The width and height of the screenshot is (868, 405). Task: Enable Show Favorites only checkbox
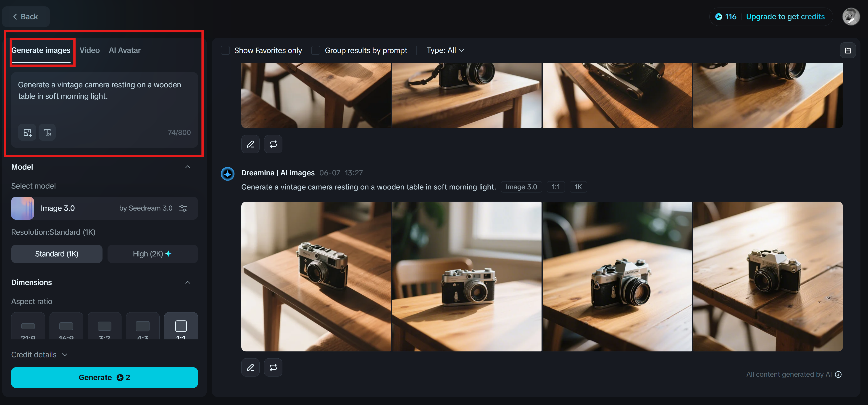pos(225,50)
